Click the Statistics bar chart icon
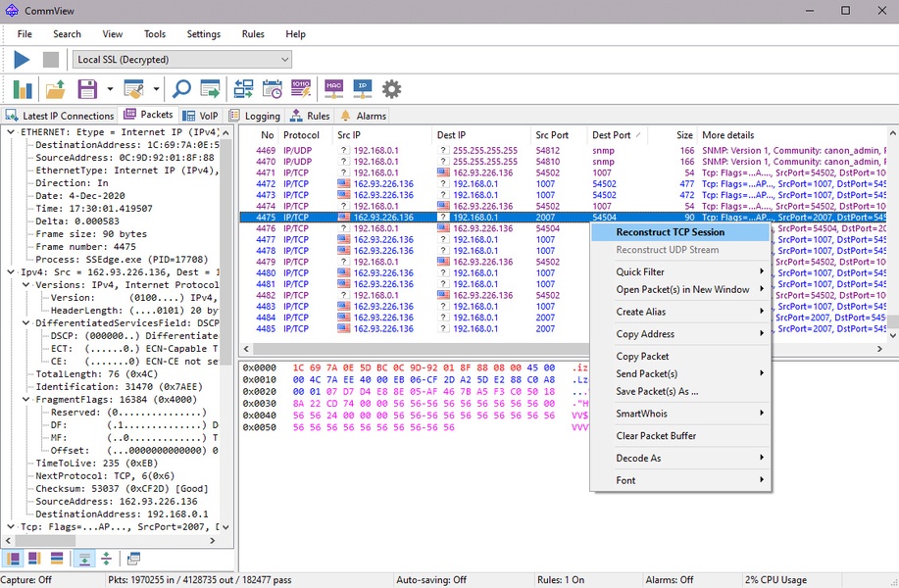The height and width of the screenshot is (588, 899). coord(22,89)
